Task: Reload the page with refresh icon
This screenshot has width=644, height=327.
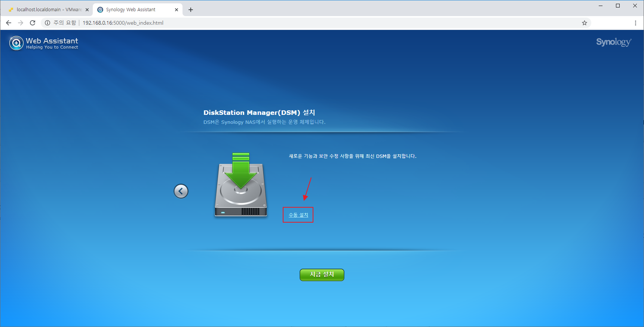Action: coord(33,23)
